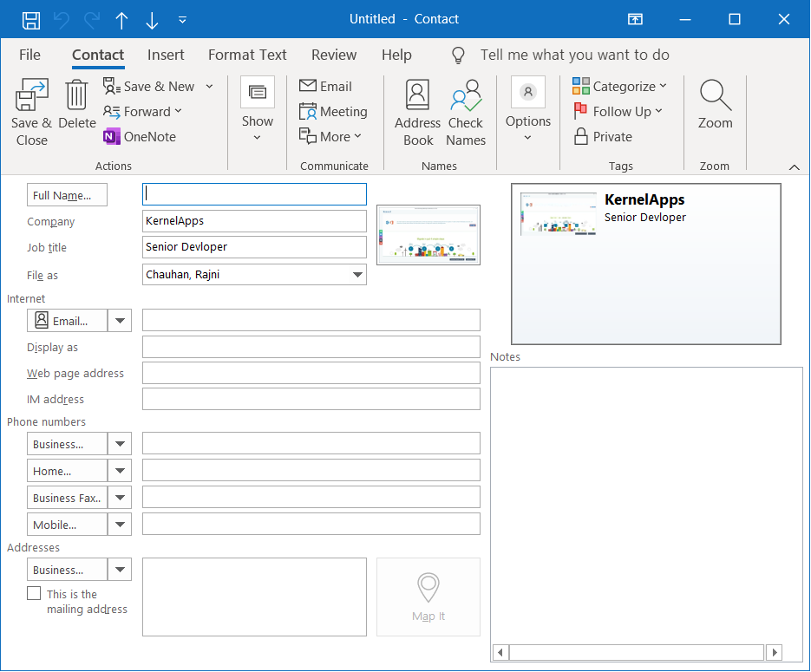Expand the Business phone type dropdown
The height and width of the screenshot is (672, 811).
[120, 444]
